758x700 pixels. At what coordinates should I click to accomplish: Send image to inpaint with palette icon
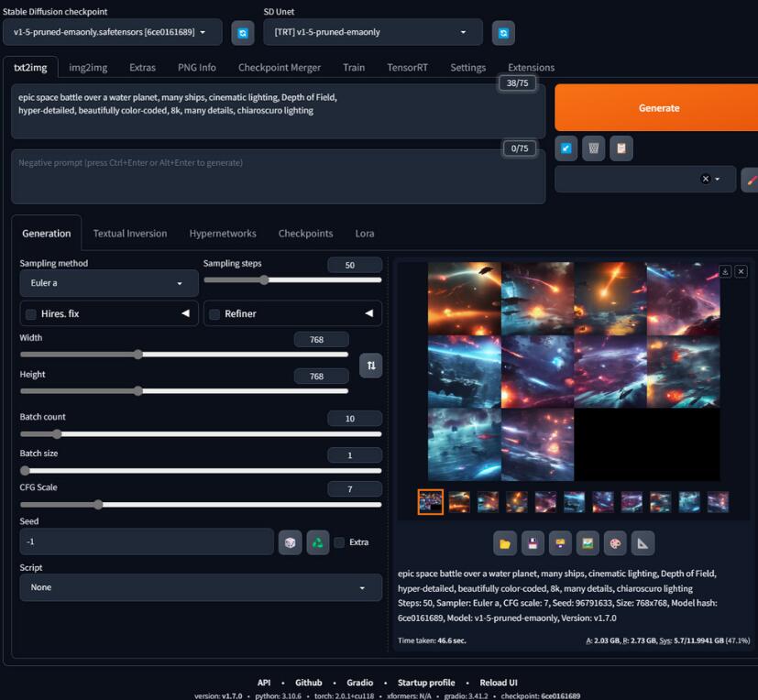615,543
